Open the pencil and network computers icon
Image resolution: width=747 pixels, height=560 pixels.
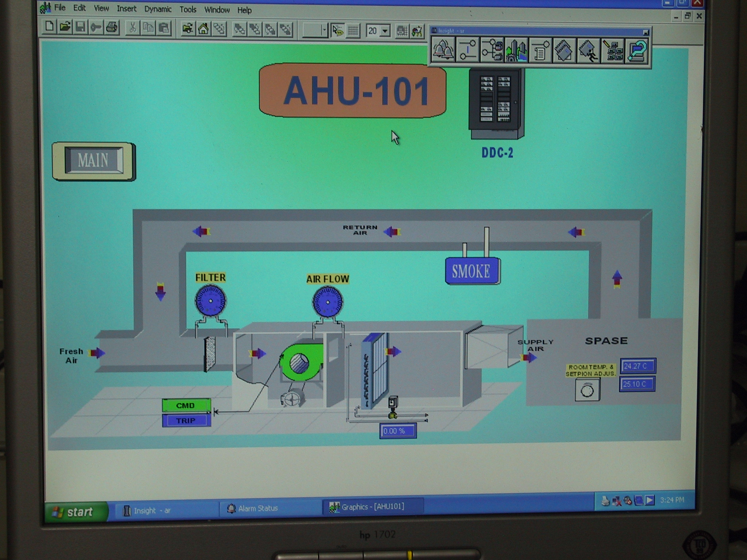point(613,51)
